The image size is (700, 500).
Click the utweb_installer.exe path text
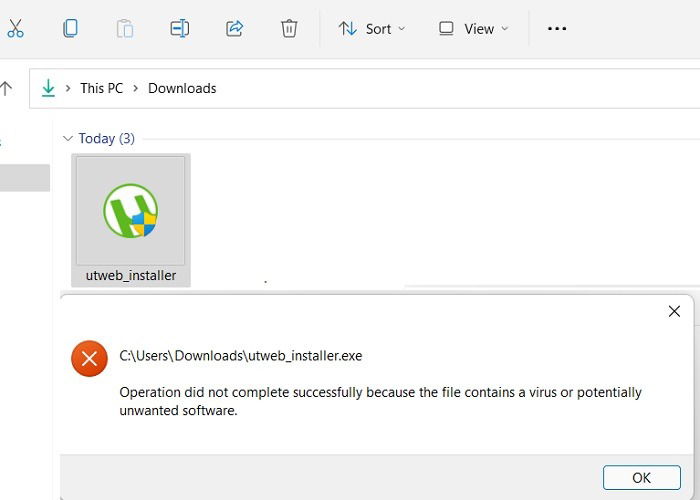(241, 356)
